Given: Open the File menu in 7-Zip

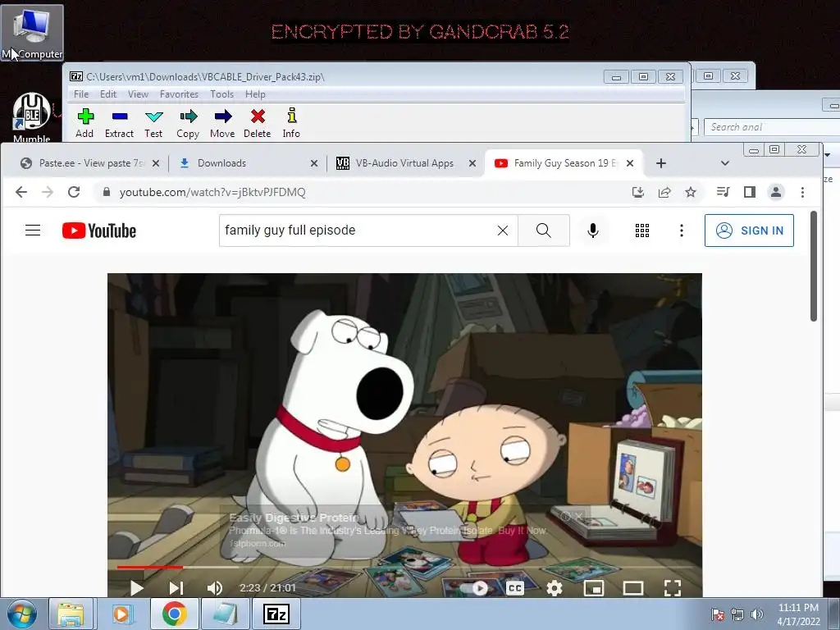Looking at the screenshot, I should [81, 94].
